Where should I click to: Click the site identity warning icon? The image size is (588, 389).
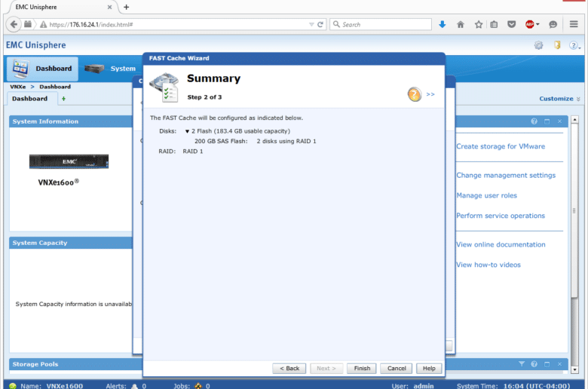click(43, 24)
